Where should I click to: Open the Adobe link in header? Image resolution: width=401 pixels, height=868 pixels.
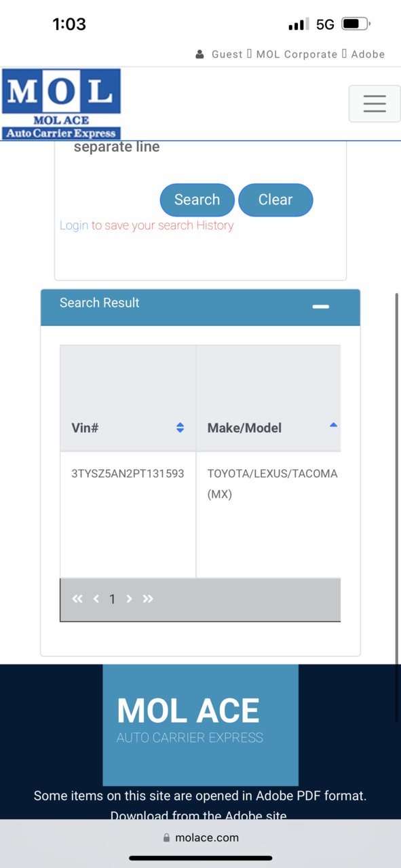[x=368, y=54]
